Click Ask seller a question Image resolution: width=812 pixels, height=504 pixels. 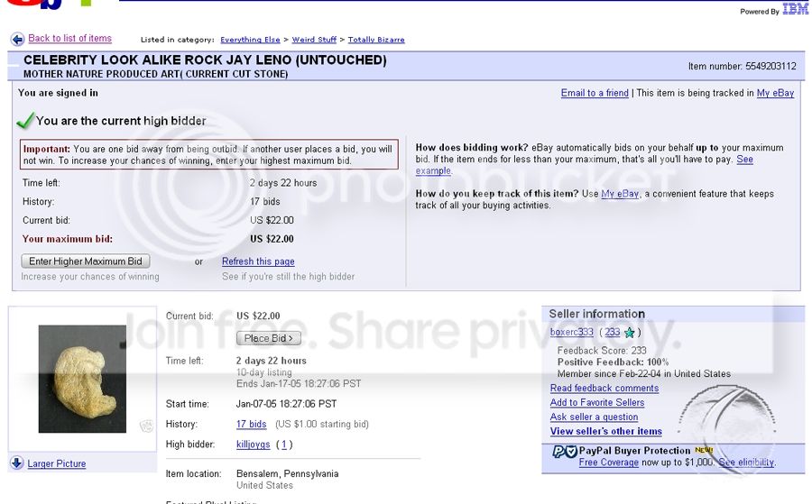click(594, 417)
